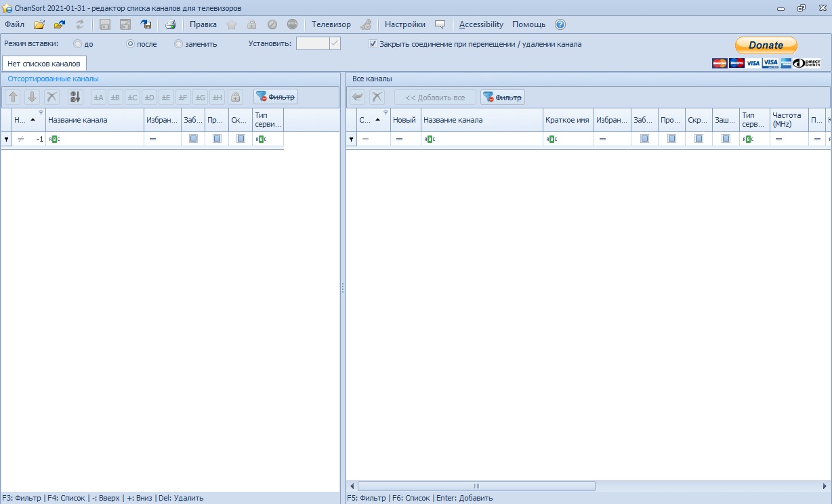Click the padlock icon in sorted channels toolbar

[x=235, y=98]
